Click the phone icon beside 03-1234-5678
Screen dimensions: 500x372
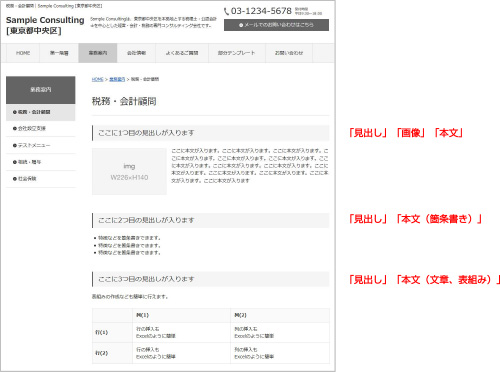tap(226, 11)
